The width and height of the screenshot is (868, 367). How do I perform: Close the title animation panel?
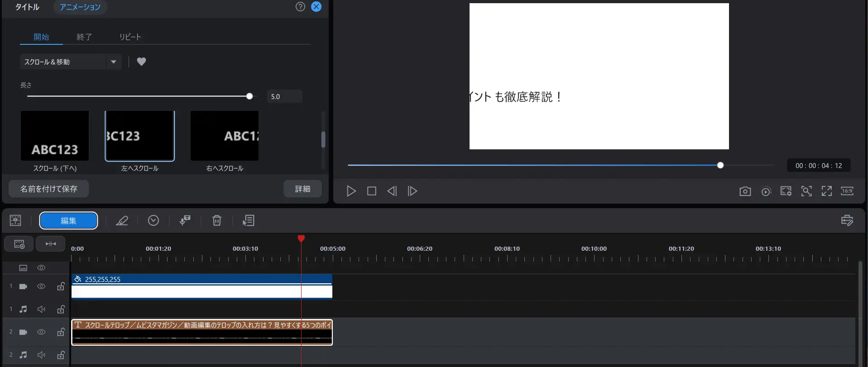[317, 6]
